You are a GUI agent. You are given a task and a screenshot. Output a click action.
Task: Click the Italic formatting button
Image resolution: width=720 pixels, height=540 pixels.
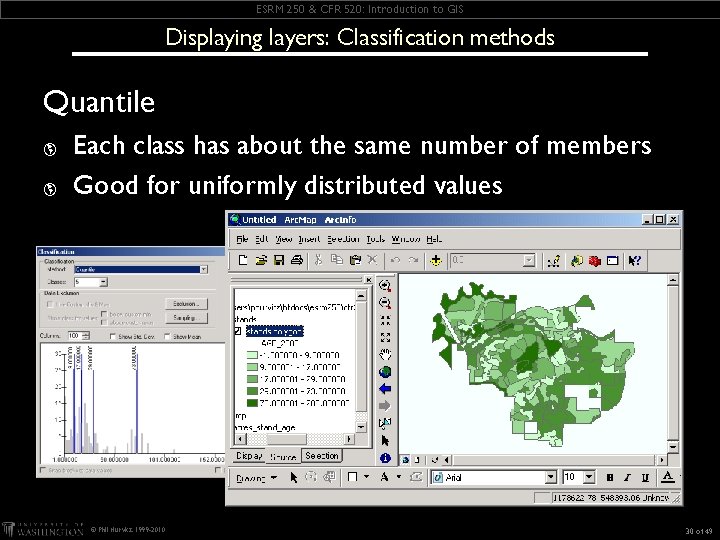coord(627,478)
